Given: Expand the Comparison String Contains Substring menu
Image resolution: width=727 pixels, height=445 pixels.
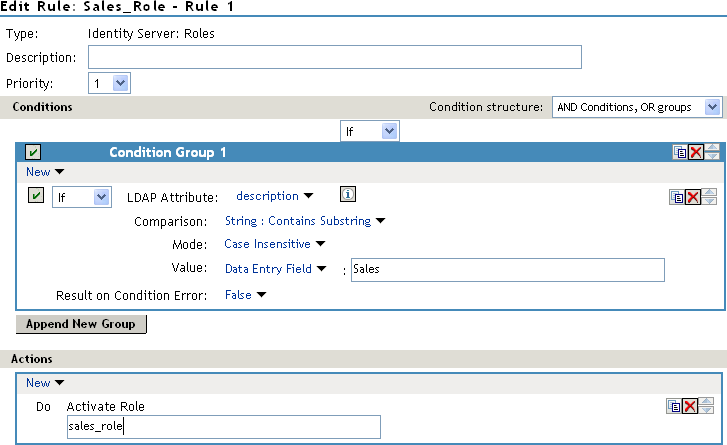Looking at the screenshot, I should 305,221.
